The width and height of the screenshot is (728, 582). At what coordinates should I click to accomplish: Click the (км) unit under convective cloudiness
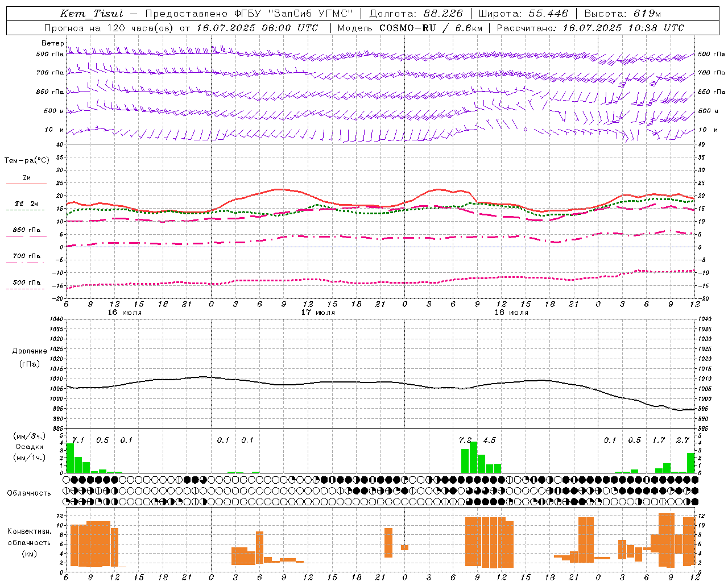coord(30,554)
